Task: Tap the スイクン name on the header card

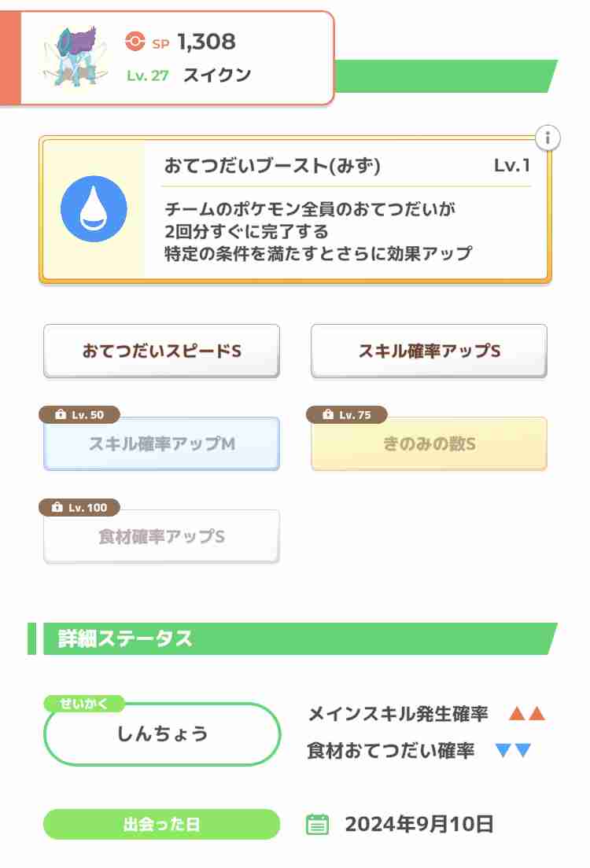Action: pyautogui.click(x=217, y=75)
